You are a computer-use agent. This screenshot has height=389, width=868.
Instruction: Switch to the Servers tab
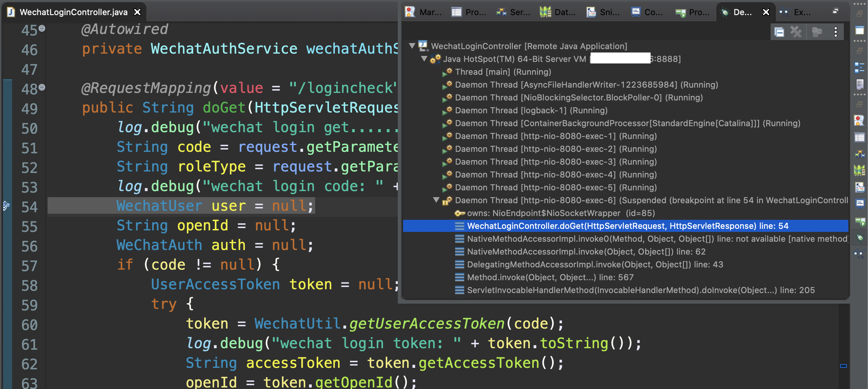[514, 12]
